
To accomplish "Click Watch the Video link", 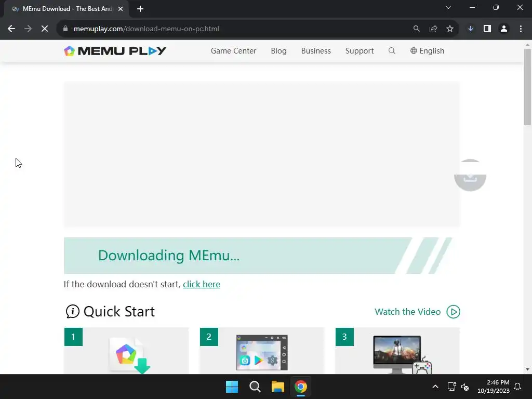I will tap(407, 312).
